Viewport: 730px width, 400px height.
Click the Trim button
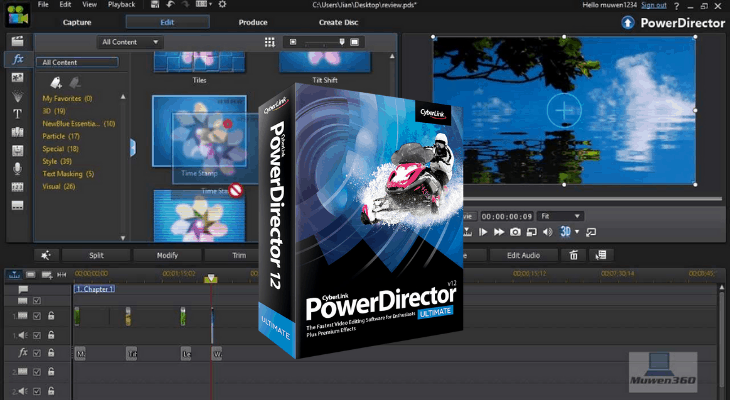[x=239, y=255]
